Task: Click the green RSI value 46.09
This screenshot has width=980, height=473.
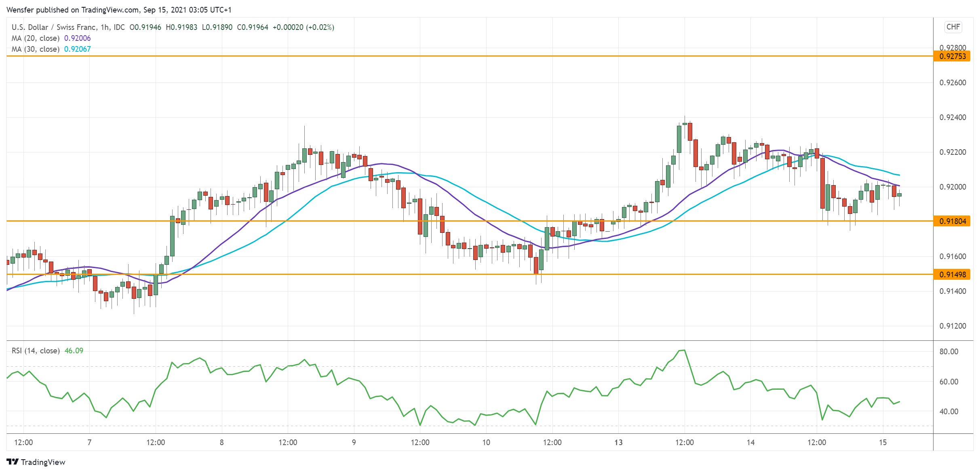Action: pos(74,351)
